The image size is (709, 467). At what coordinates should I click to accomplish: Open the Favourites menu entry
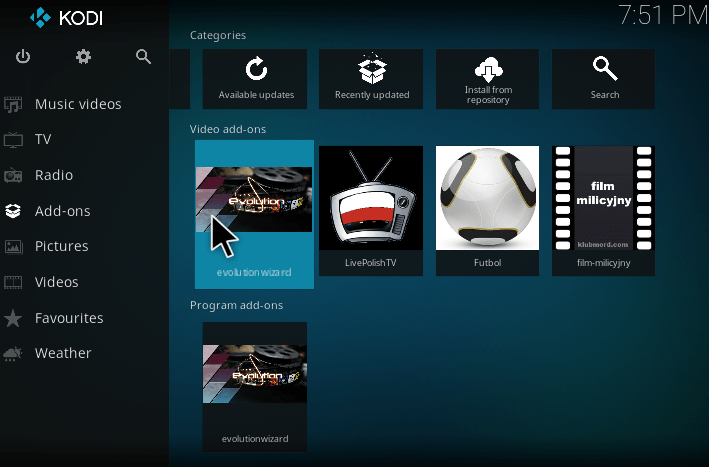69,318
